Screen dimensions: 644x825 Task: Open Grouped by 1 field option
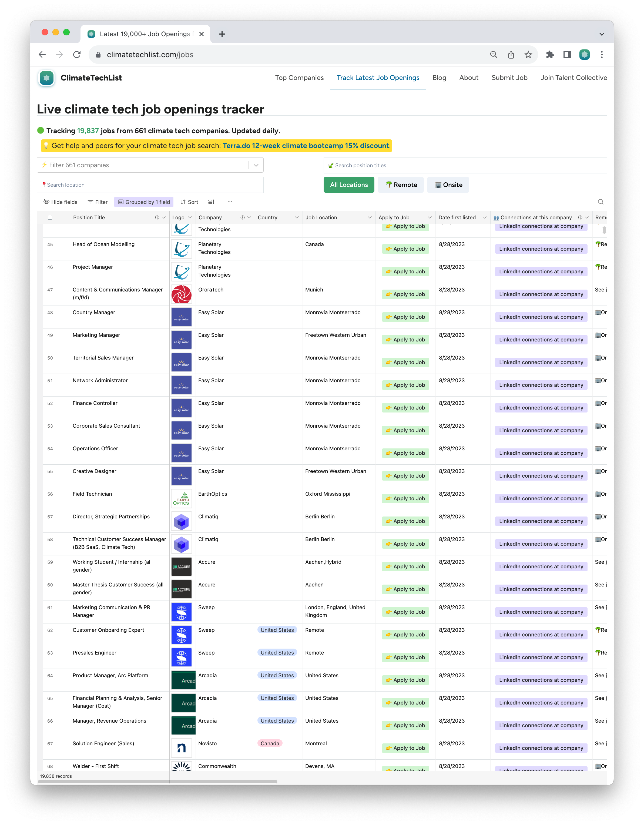(144, 202)
